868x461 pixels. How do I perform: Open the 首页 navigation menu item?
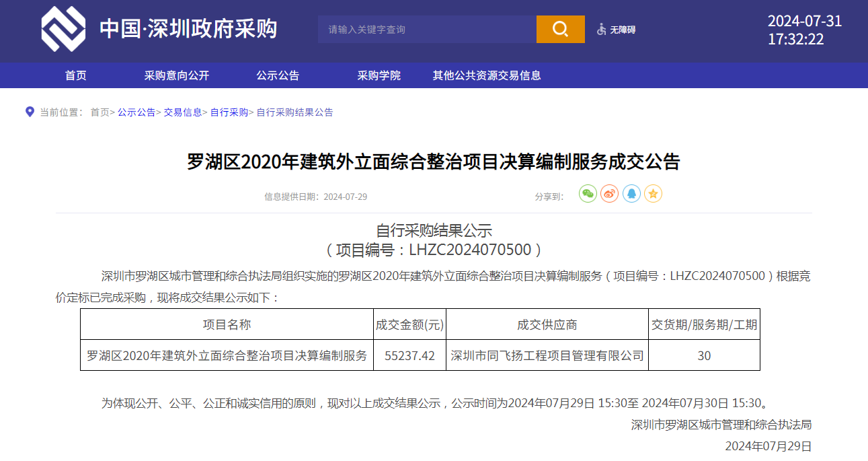pos(76,75)
